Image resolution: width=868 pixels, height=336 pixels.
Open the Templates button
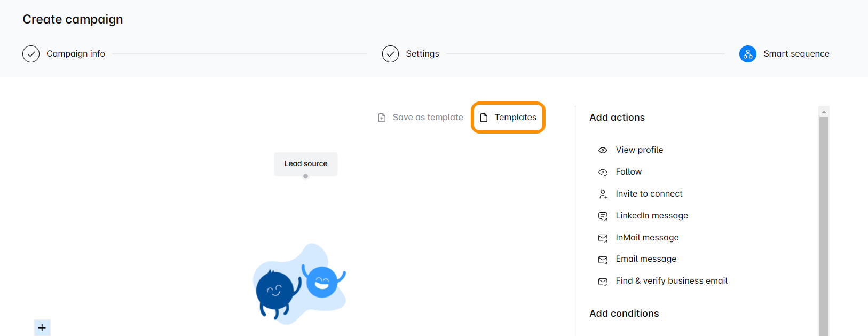click(x=508, y=118)
